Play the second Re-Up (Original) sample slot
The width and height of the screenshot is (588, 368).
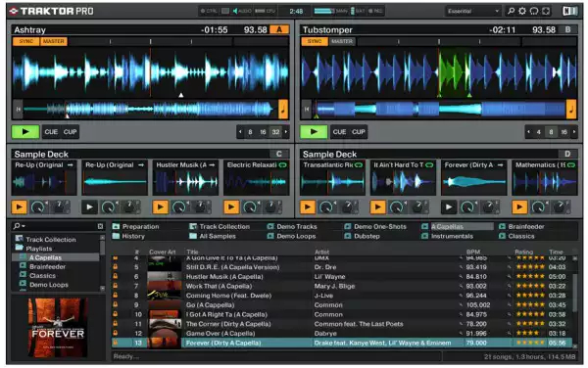coord(89,207)
